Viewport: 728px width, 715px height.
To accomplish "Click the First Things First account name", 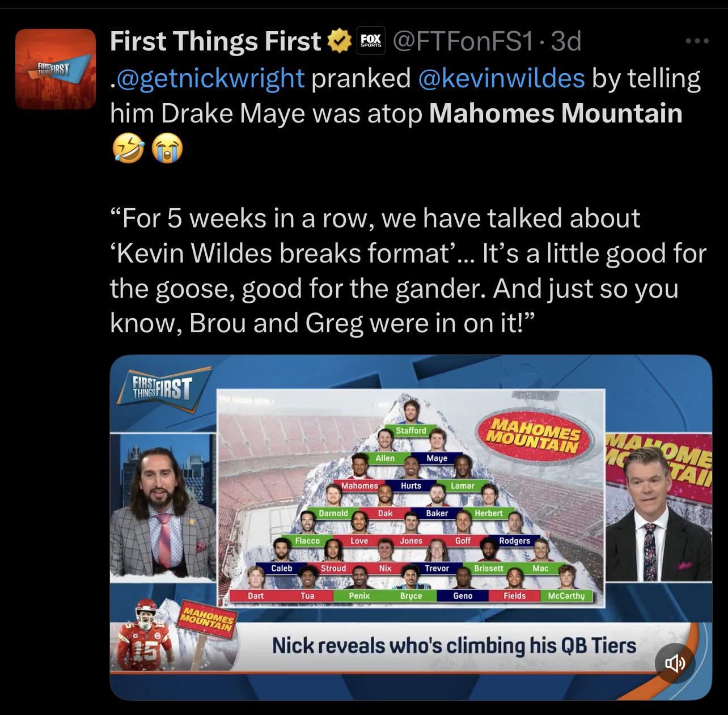I will (x=216, y=41).
